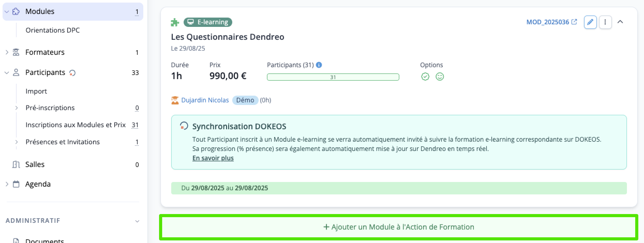The width and height of the screenshot is (644, 243).
Task: Click the green puzzle piece module icon
Action: (x=175, y=22)
